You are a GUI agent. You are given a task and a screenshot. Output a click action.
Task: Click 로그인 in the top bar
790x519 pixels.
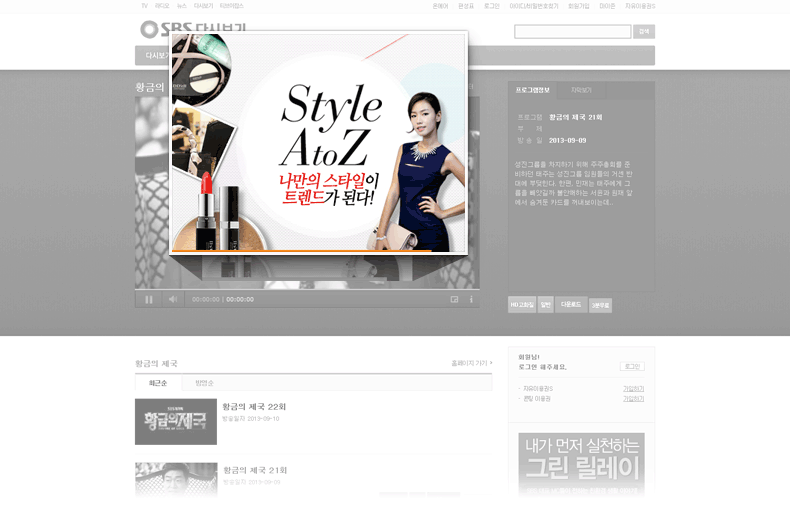pyautogui.click(x=492, y=6)
